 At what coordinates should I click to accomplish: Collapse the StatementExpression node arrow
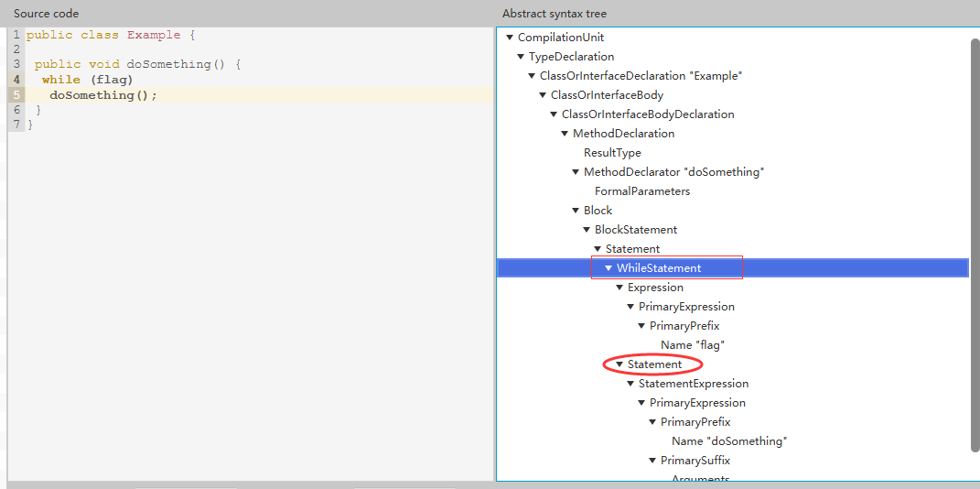[x=630, y=384]
